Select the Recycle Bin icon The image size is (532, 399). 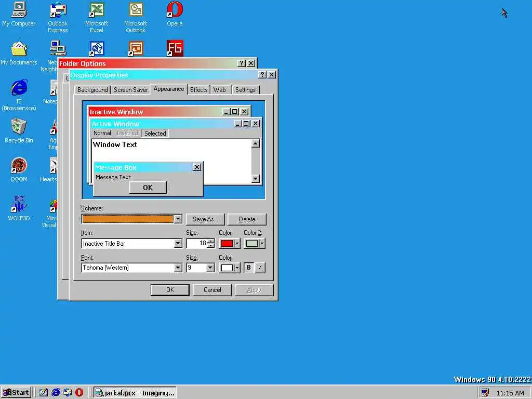point(19,131)
